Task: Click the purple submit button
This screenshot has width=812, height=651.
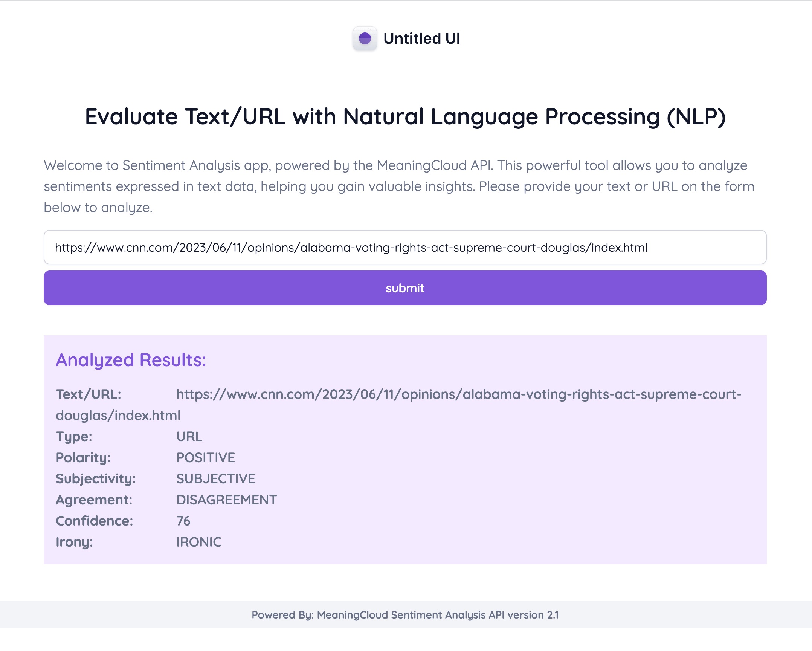Action: click(x=405, y=288)
